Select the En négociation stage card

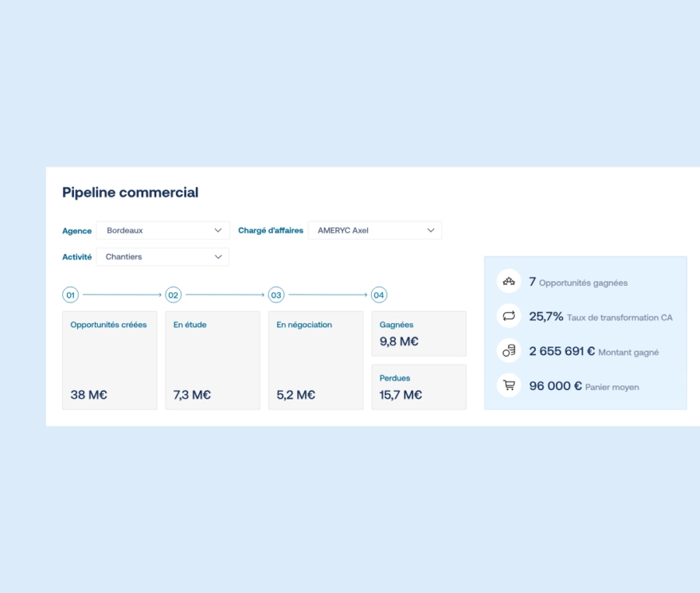[315, 359]
